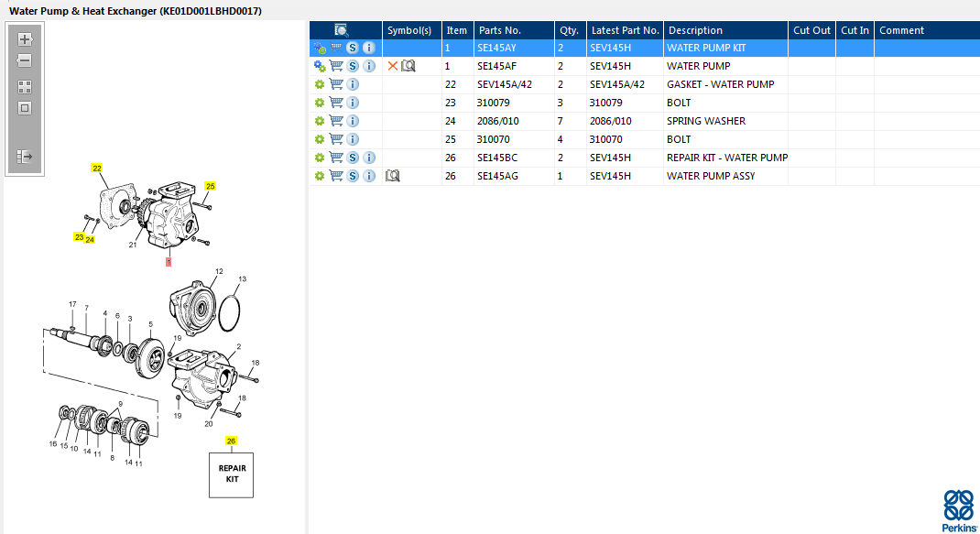Click the search magnifier icon in table header
Screen dimensions: 980x534
[342, 30]
